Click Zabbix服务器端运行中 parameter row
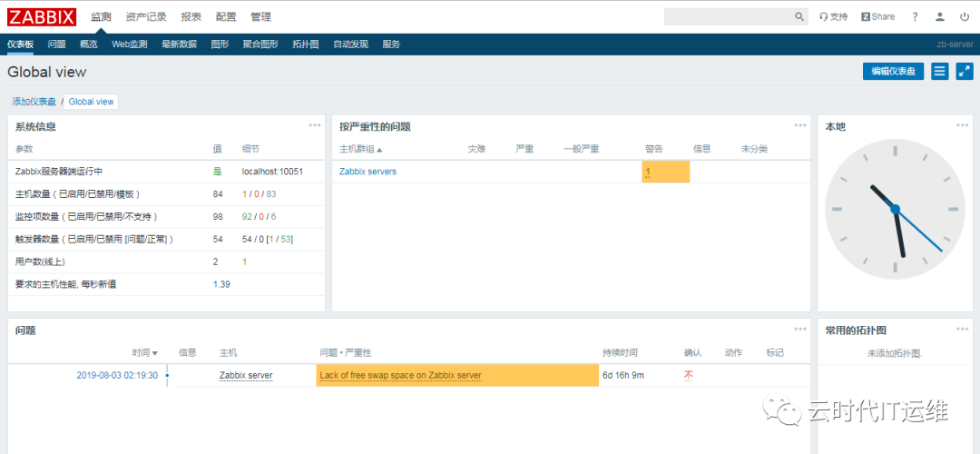Image resolution: width=980 pixels, height=454 pixels. [166, 172]
